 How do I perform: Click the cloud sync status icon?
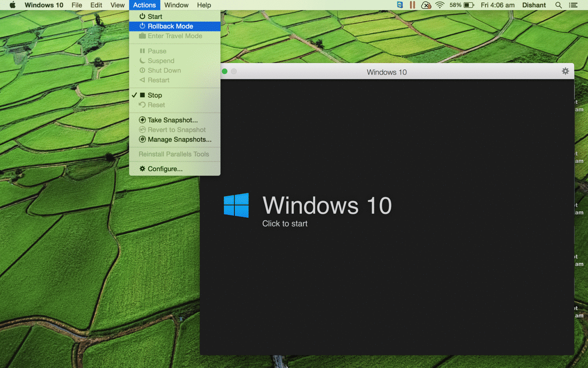coord(426,5)
